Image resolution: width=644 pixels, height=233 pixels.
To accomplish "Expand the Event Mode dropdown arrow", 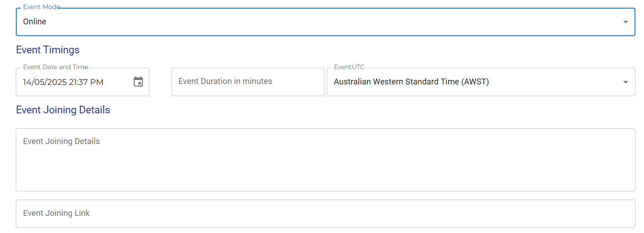I will click(x=625, y=22).
